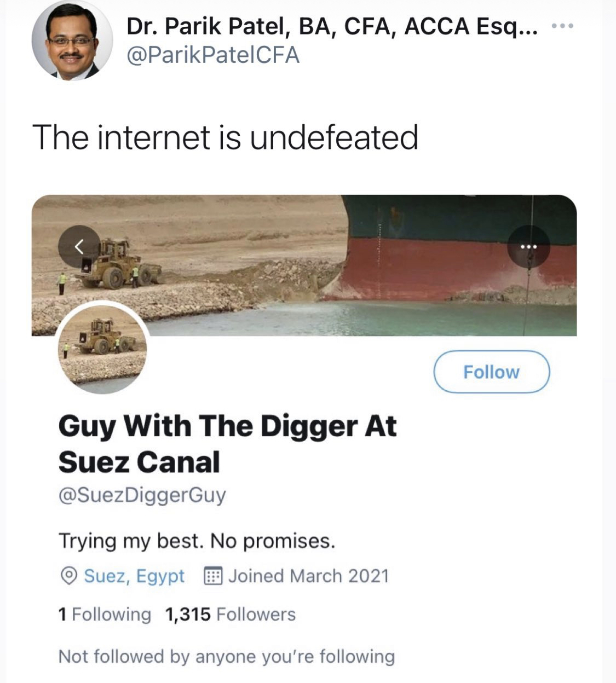Follow Guy With The Digger account
The image size is (616, 683).
pyautogui.click(x=491, y=372)
